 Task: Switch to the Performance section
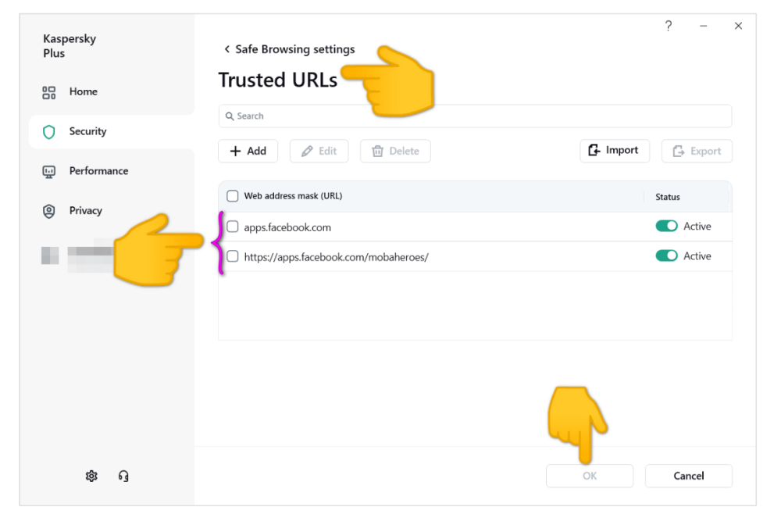(98, 171)
